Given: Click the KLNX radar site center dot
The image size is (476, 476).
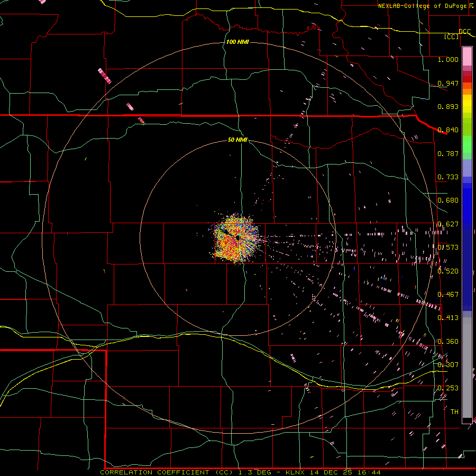Looking at the screenshot, I should coord(237,238).
